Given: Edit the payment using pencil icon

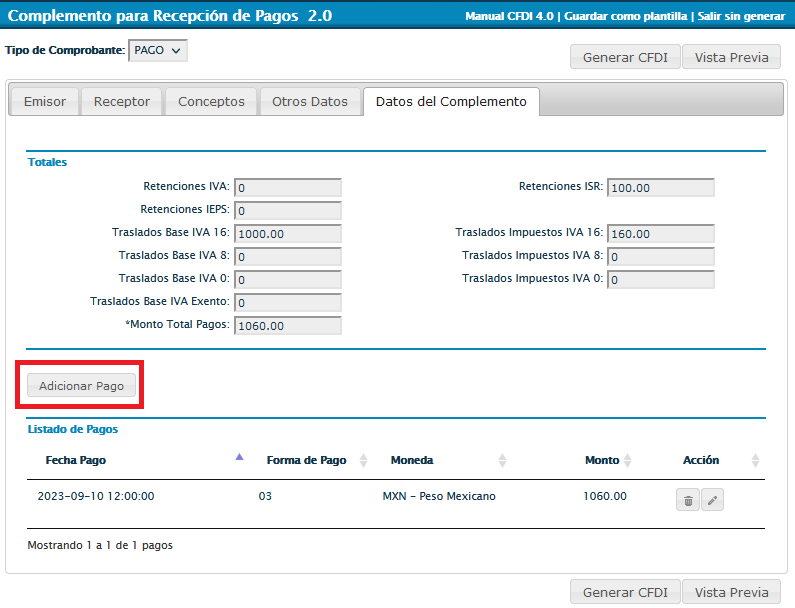Looking at the screenshot, I should pyautogui.click(x=712, y=500).
